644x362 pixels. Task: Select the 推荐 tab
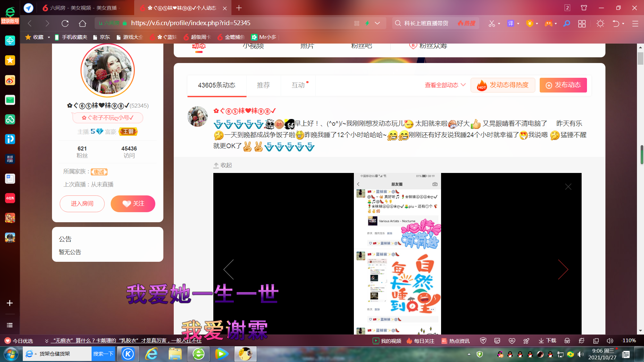(x=263, y=85)
